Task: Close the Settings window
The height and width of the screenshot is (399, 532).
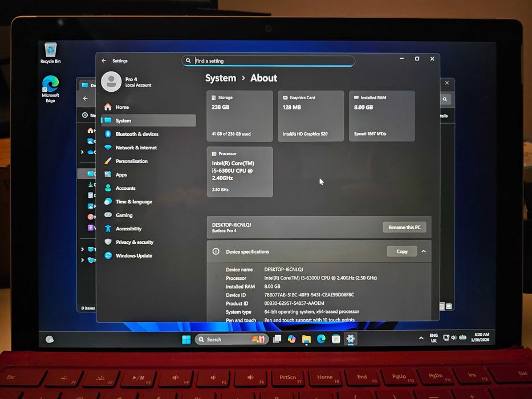Action: [432, 59]
